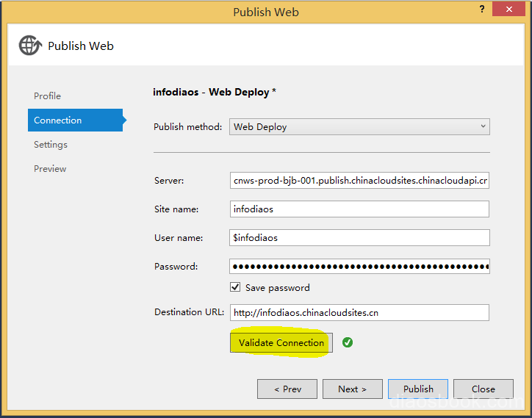The image size is (532, 418).
Task: Select the Connection tab in the sidebar
Action: pyautogui.click(x=58, y=120)
